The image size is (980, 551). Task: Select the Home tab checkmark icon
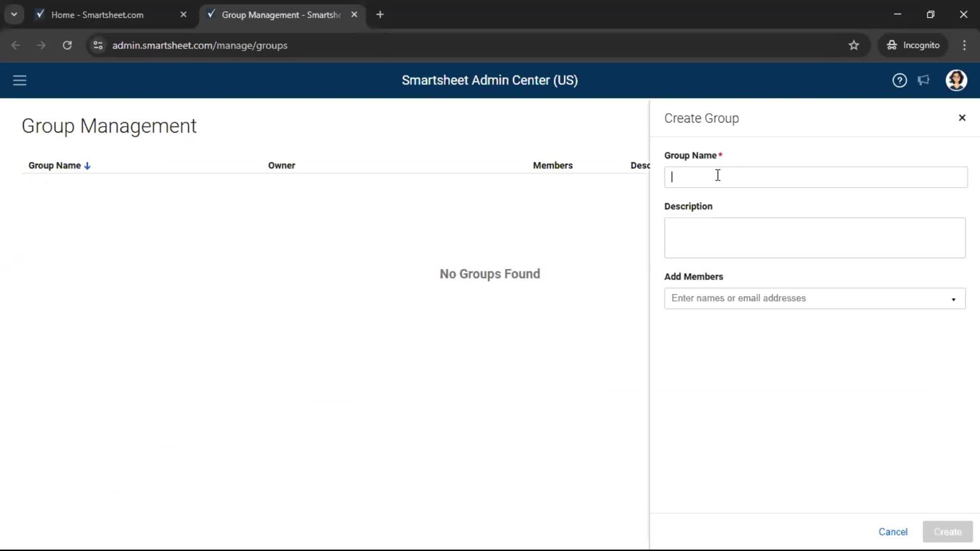pyautogui.click(x=40, y=14)
